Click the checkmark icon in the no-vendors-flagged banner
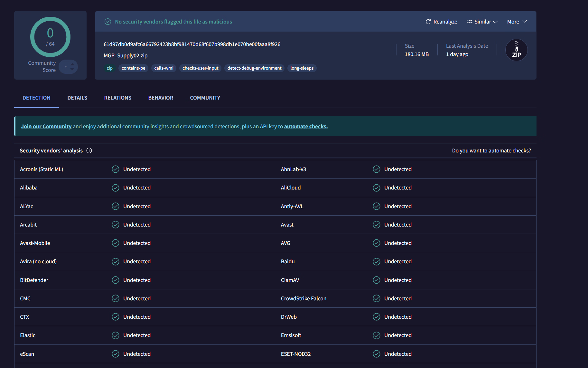 (x=108, y=22)
